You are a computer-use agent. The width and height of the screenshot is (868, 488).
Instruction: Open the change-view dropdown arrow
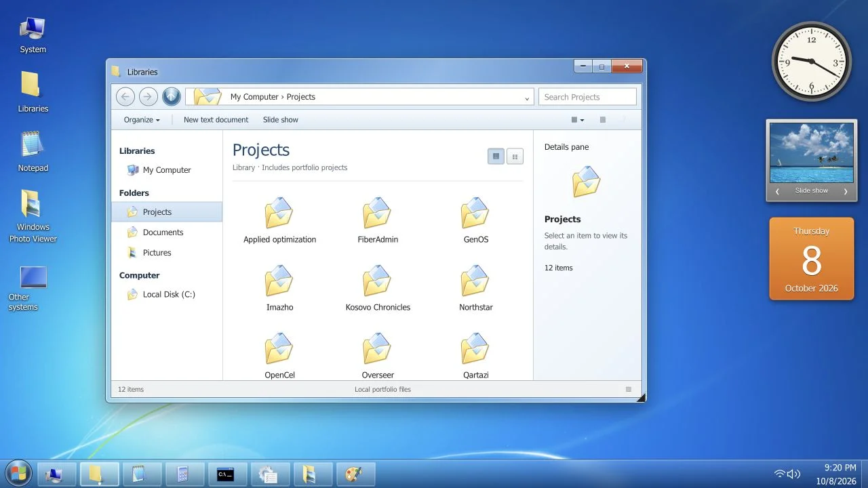pyautogui.click(x=582, y=120)
